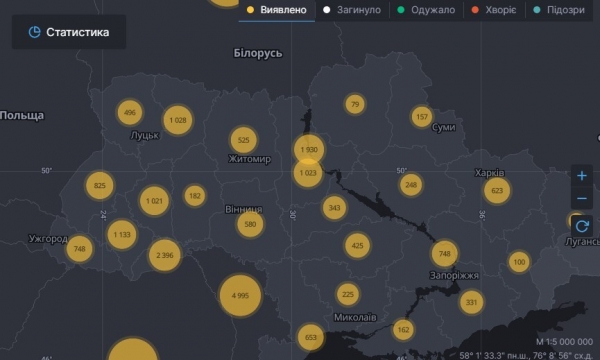
Task: Click the Луцьк city label
Action: [145, 135]
